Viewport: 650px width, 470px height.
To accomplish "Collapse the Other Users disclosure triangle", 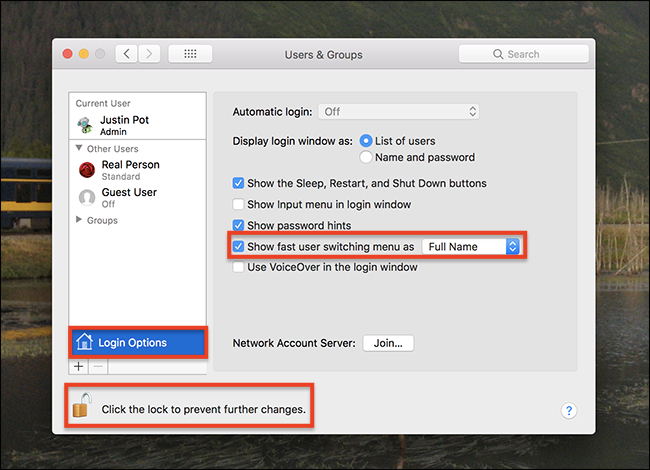I will 79,148.
